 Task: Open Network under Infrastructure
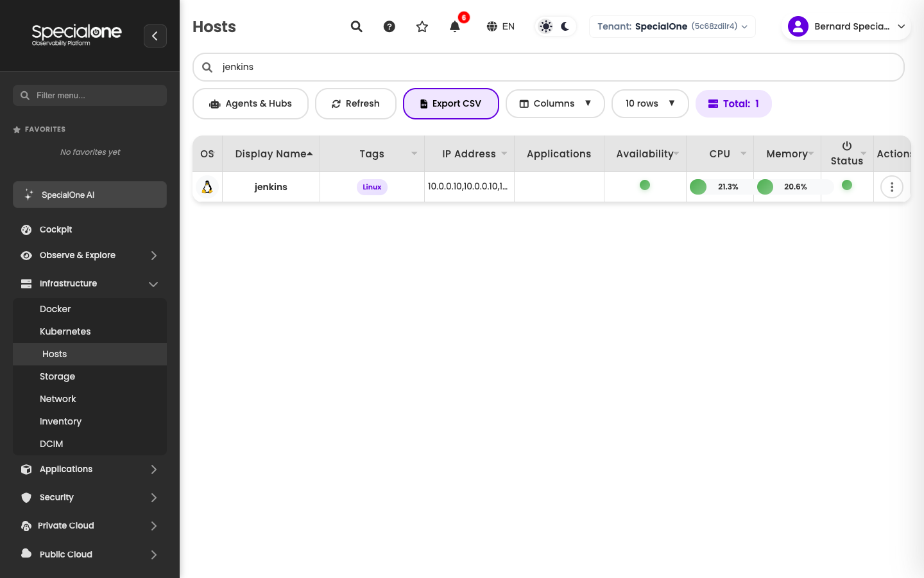pos(90,399)
